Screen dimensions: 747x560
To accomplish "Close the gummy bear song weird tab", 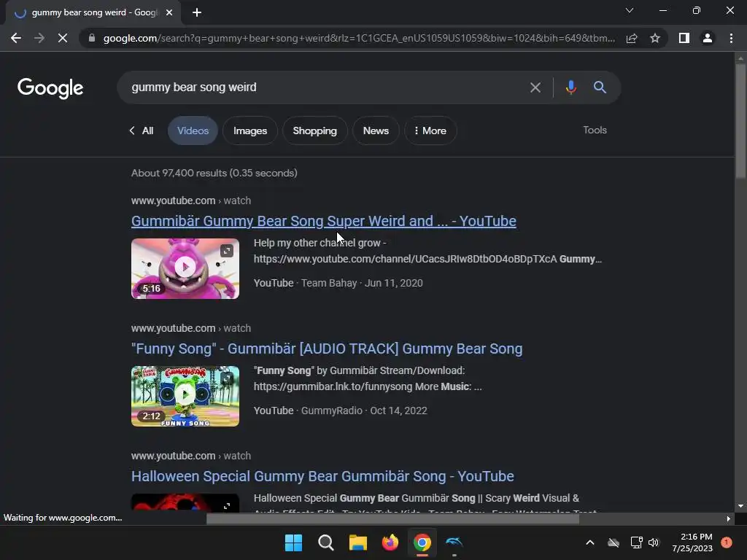I will [169, 13].
